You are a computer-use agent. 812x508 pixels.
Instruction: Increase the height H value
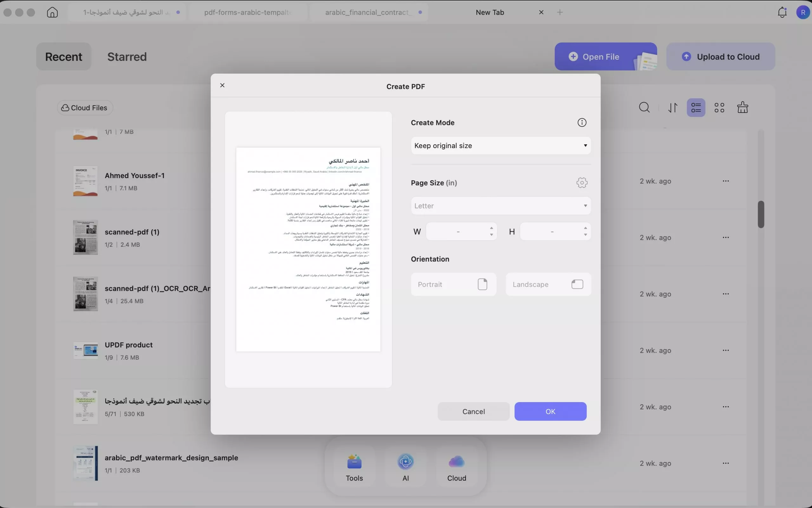point(585,228)
